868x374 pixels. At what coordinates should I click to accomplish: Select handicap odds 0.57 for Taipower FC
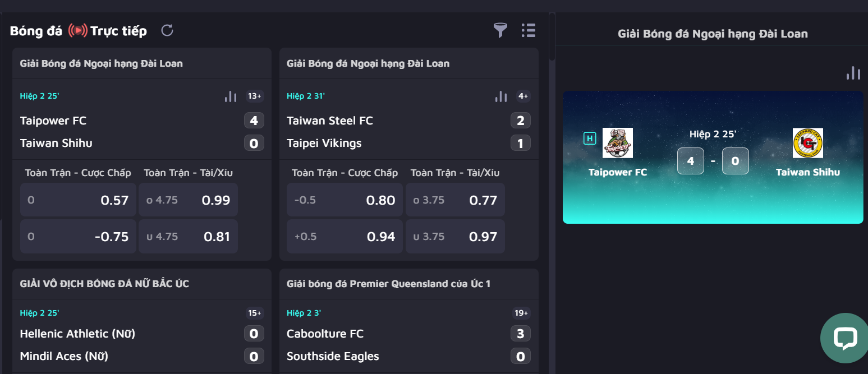click(x=78, y=200)
